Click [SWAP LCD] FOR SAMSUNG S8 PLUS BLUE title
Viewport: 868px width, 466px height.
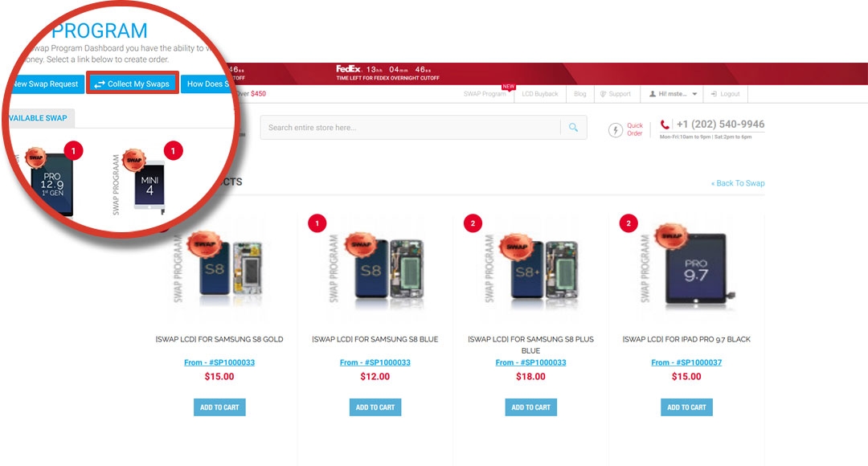pos(530,345)
